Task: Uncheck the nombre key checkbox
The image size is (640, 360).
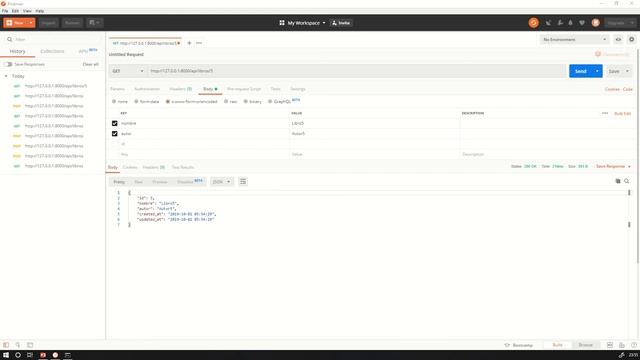Action: (115, 123)
